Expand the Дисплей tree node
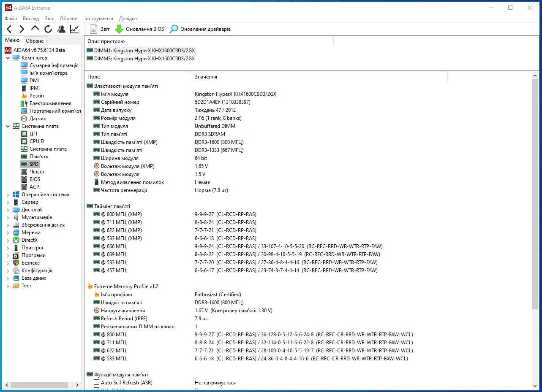Screen dimensions: 542x392 point(8,210)
